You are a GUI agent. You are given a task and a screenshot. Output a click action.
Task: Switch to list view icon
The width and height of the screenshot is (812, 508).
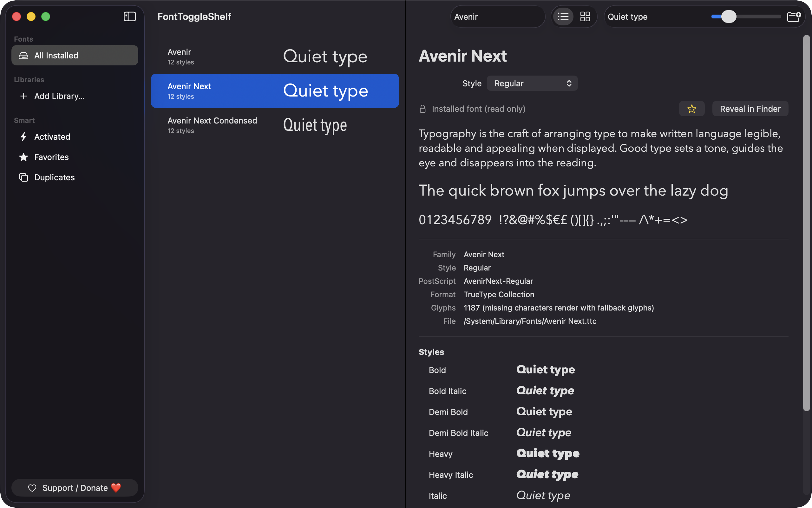pyautogui.click(x=563, y=17)
